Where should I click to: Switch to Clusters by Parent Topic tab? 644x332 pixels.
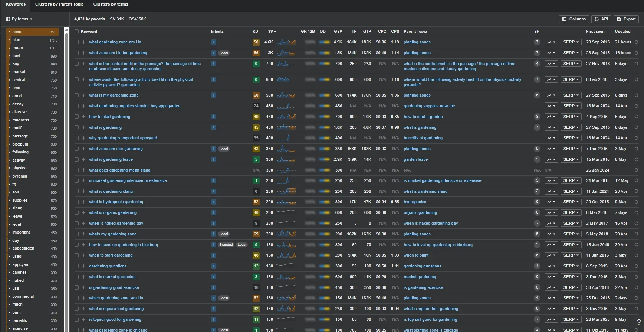59,4
